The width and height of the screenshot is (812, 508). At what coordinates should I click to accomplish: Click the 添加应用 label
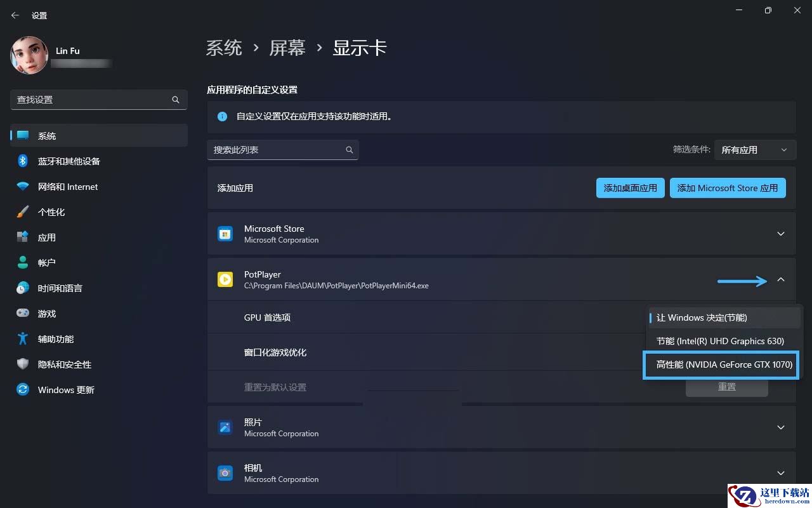point(235,188)
